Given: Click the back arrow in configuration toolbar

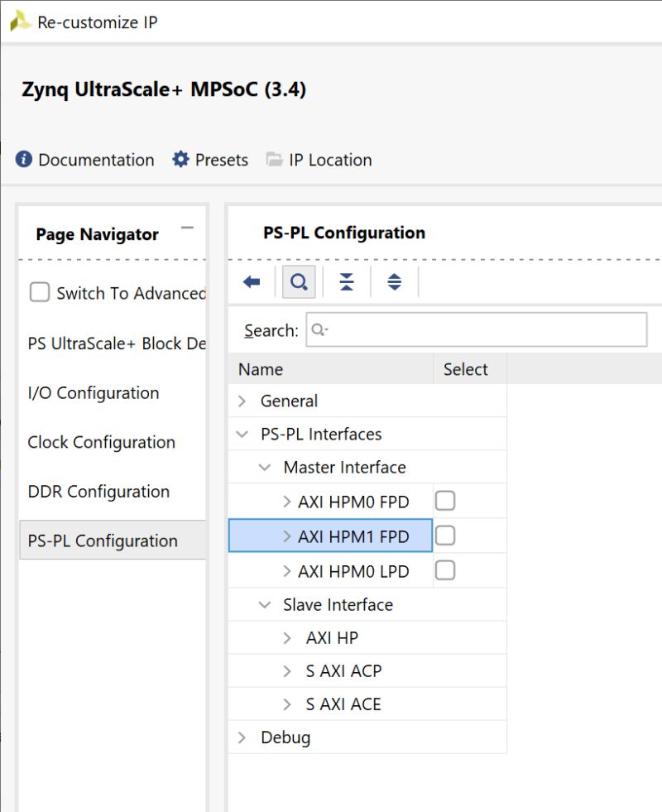Looking at the screenshot, I should coord(249,281).
